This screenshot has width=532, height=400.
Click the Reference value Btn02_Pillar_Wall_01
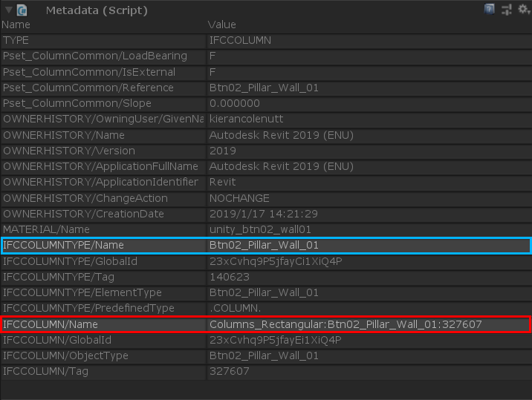(x=369, y=88)
